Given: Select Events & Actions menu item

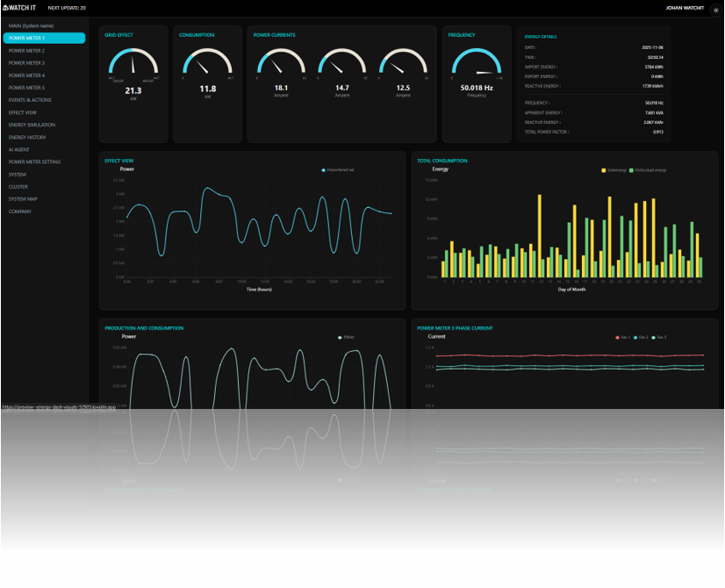Looking at the screenshot, I should tap(30, 100).
